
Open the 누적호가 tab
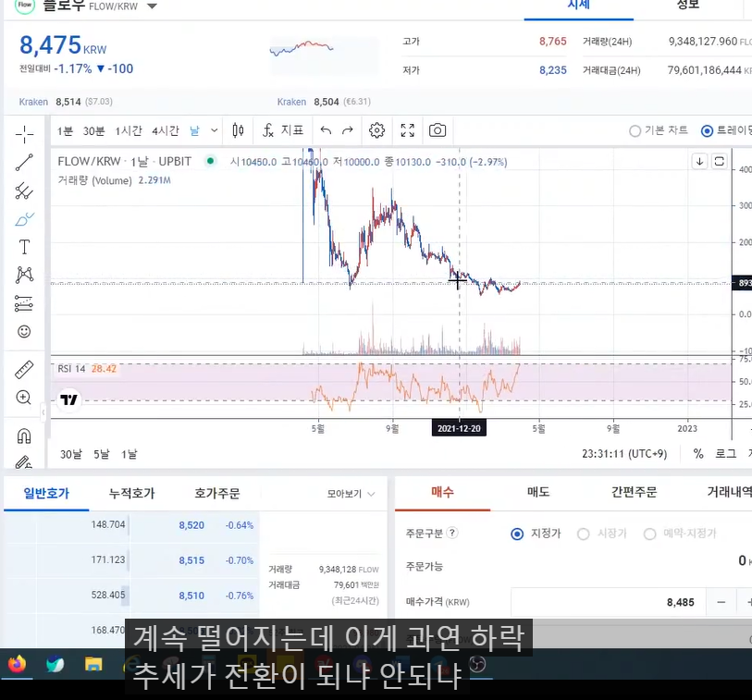132,493
